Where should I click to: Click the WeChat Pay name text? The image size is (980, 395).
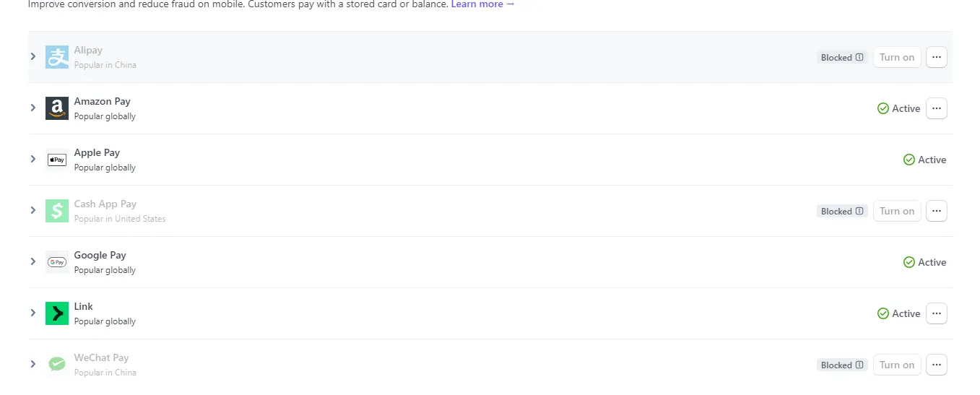(101, 357)
